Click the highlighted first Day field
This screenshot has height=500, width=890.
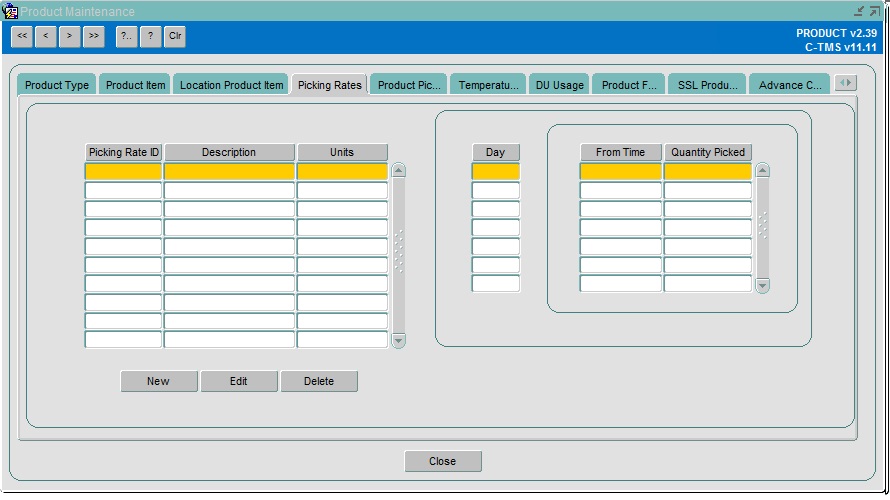pyautogui.click(x=496, y=171)
